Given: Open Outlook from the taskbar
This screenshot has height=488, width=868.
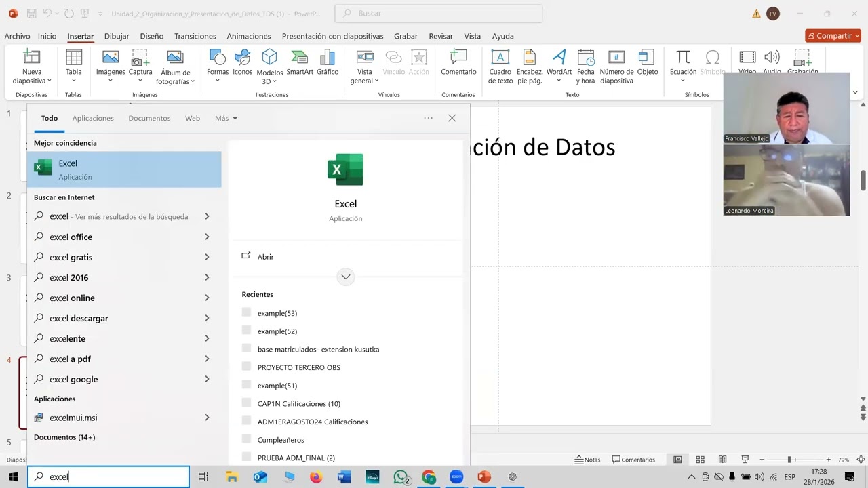Looking at the screenshot, I should pyautogui.click(x=260, y=477).
